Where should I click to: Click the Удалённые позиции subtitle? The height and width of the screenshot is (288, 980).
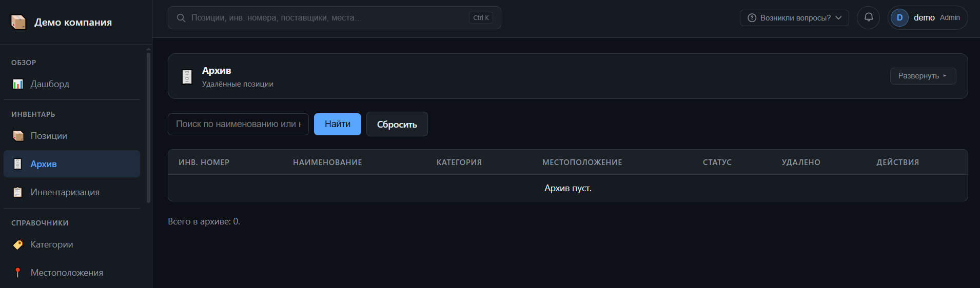coord(238,84)
